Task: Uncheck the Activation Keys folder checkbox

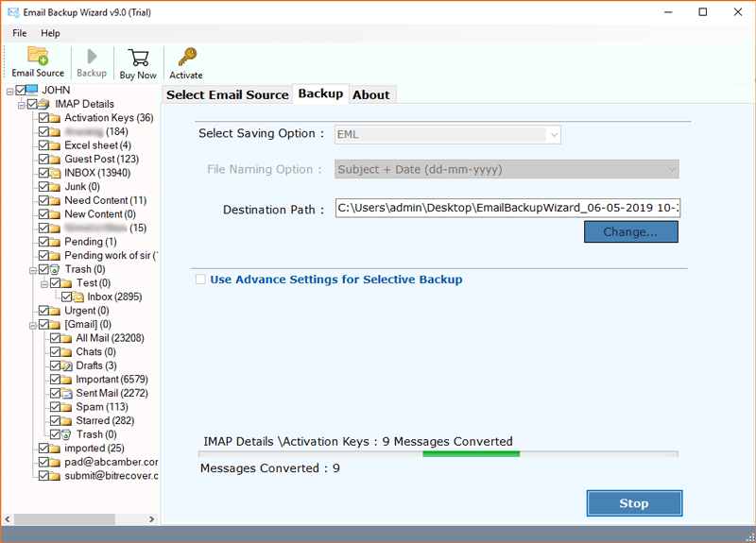Action: [43, 118]
